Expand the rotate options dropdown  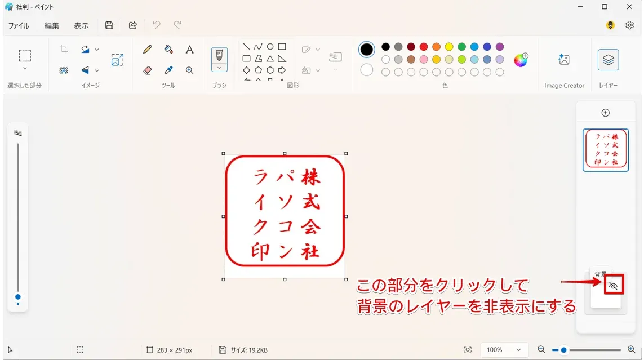(96, 50)
